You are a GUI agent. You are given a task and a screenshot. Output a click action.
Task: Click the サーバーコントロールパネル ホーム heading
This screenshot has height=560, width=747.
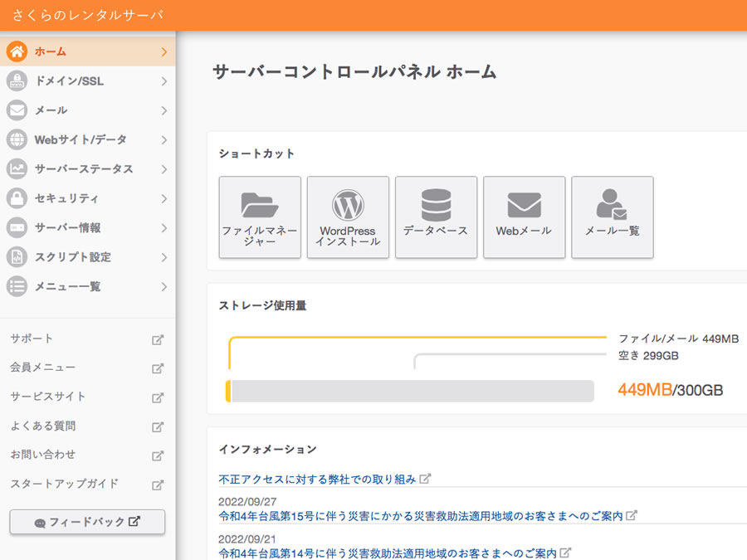click(354, 72)
